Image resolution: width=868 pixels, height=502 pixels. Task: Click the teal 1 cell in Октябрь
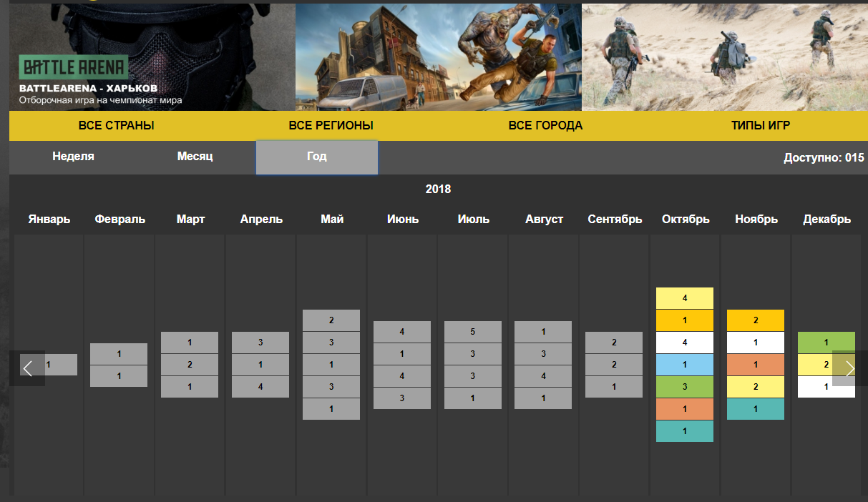pyautogui.click(x=685, y=431)
